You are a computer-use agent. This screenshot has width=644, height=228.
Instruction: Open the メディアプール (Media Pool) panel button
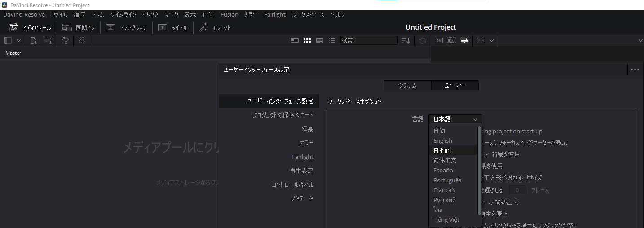(x=30, y=27)
